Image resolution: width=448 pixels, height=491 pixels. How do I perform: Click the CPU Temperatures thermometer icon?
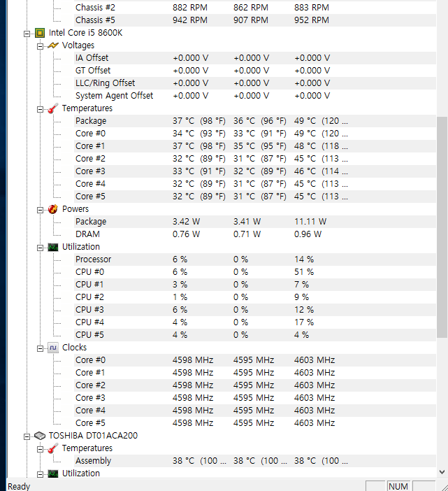point(53,108)
